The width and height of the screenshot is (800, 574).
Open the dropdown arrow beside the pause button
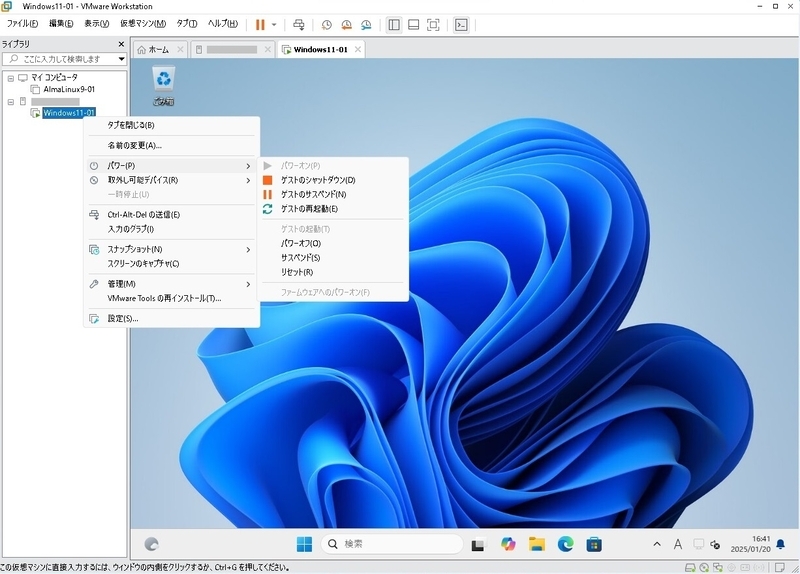[x=274, y=25]
